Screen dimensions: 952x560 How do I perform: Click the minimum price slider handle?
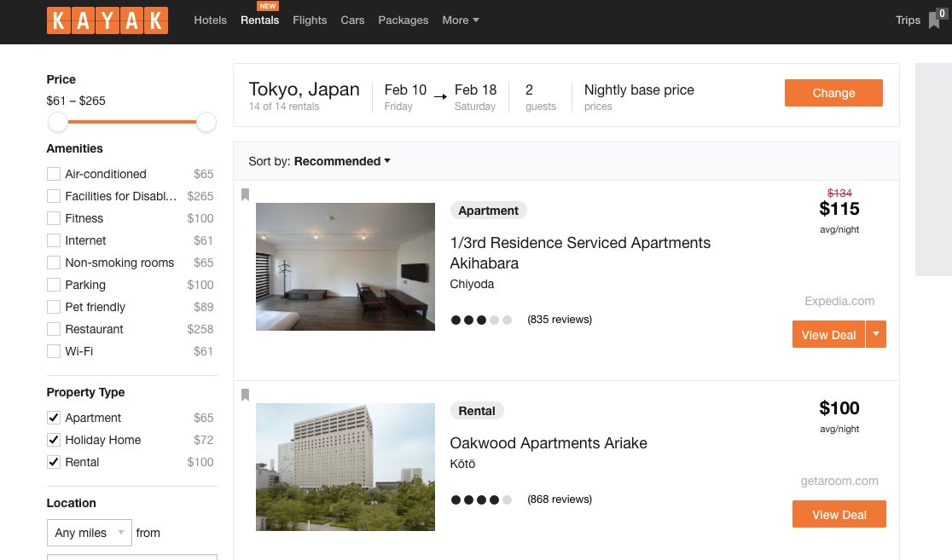(58, 121)
